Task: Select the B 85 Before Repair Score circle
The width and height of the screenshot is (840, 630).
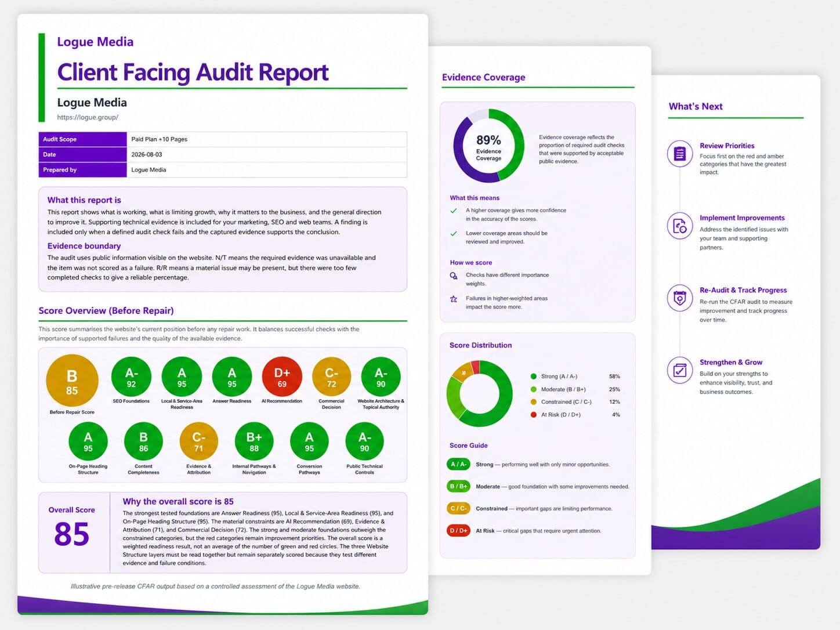Action: (x=72, y=381)
